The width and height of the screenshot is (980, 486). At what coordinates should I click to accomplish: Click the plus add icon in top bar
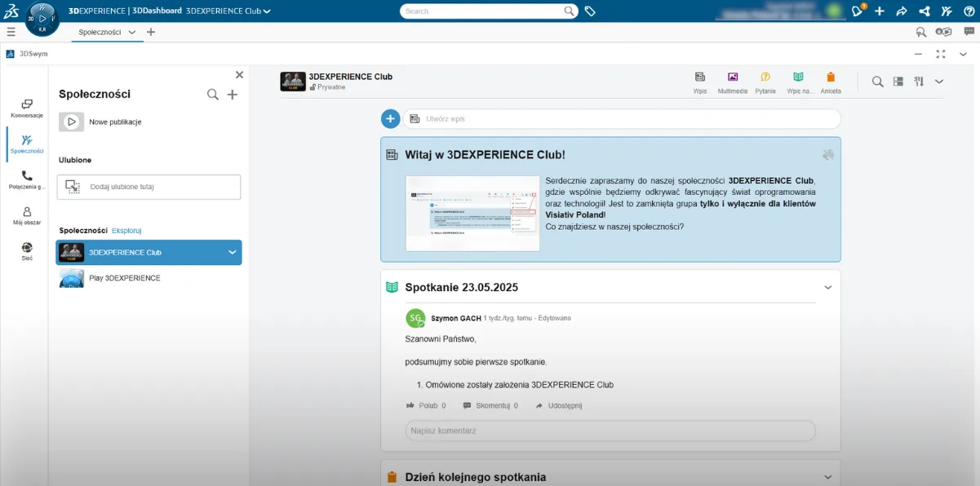(880, 11)
